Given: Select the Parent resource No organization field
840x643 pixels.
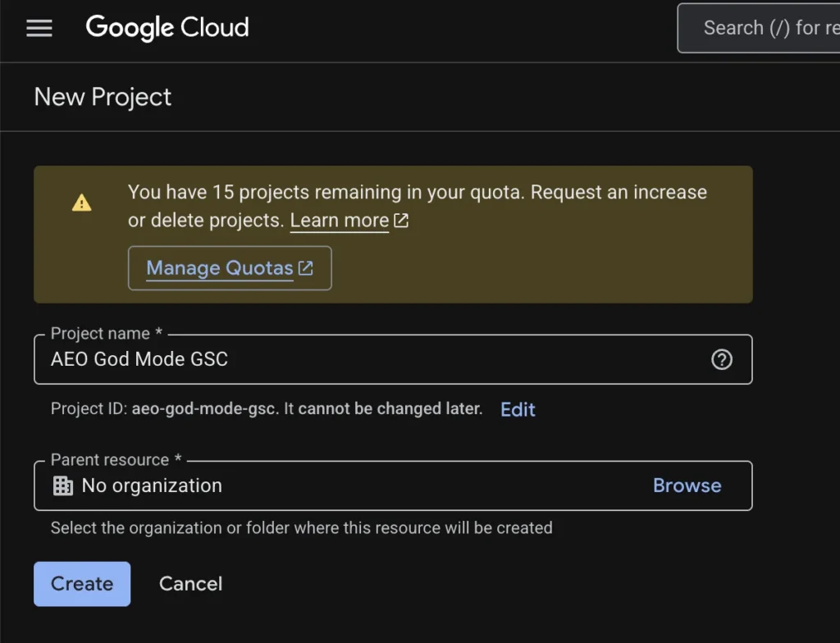Looking at the screenshot, I should click(x=328, y=486).
